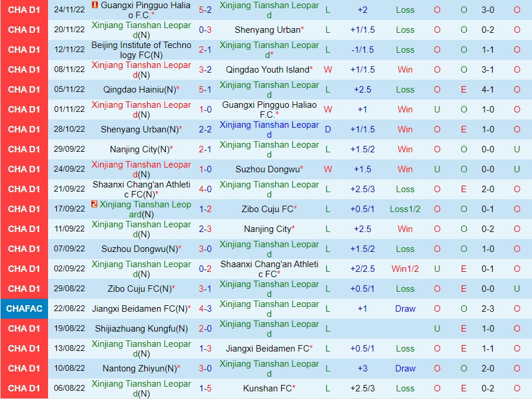
Task: Open the 0-3 score against Shenyang Urban
Action: 205,30
